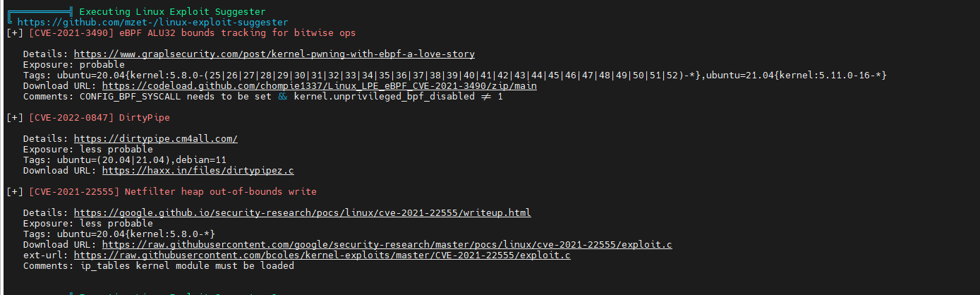Screen dimensions: 980x295
Task: Click the [+] marker before CVE-2021-3490
Action: tap(15, 33)
